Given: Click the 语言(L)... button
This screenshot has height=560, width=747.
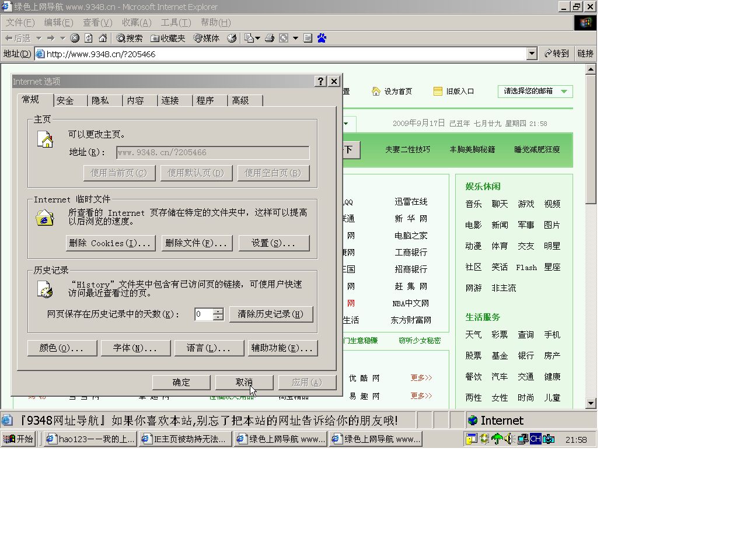Looking at the screenshot, I should [209, 348].
